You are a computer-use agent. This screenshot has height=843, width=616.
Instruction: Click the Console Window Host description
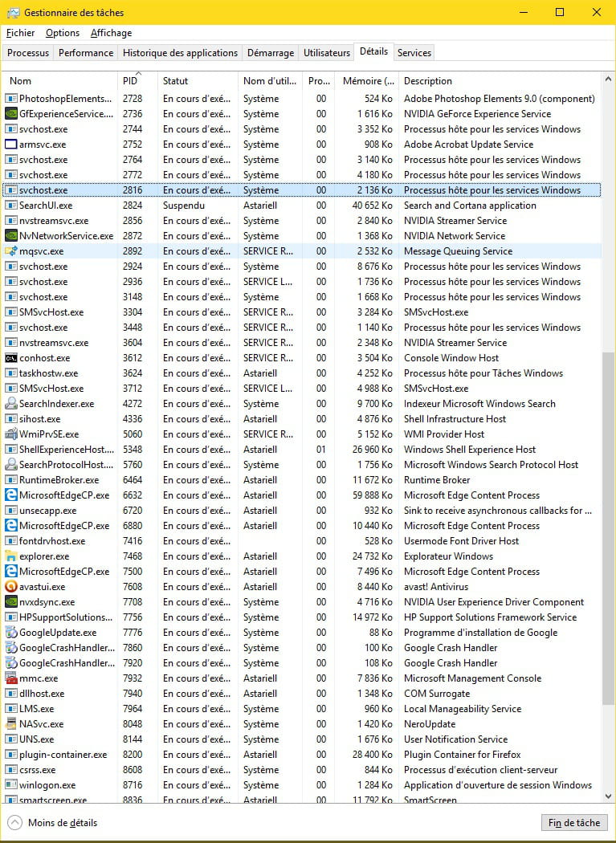tap(451, 358)
